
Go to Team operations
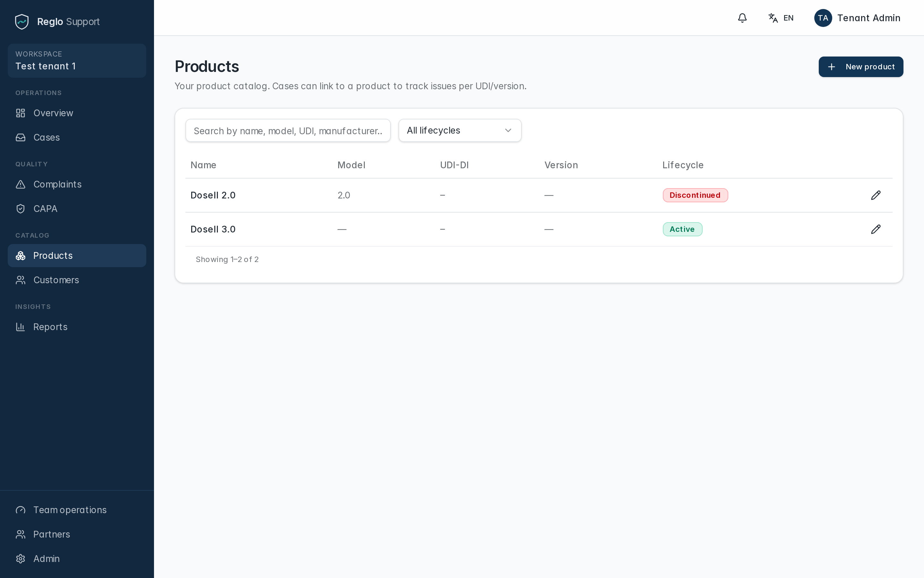77,510
